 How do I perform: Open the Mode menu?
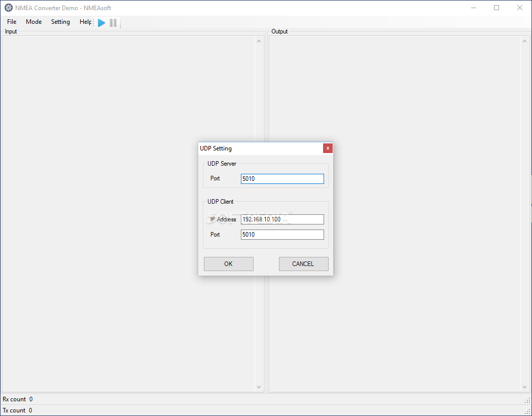[33, 22]
